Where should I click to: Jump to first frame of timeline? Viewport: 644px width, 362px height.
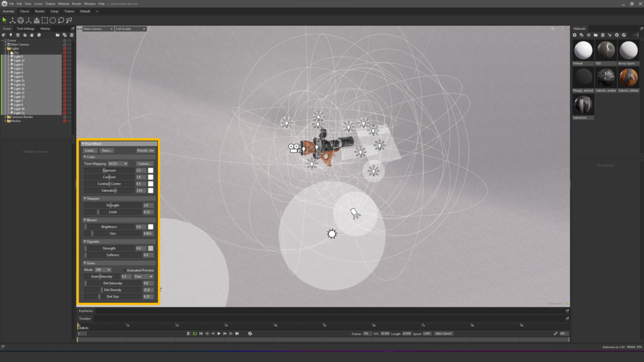(201, 334)
